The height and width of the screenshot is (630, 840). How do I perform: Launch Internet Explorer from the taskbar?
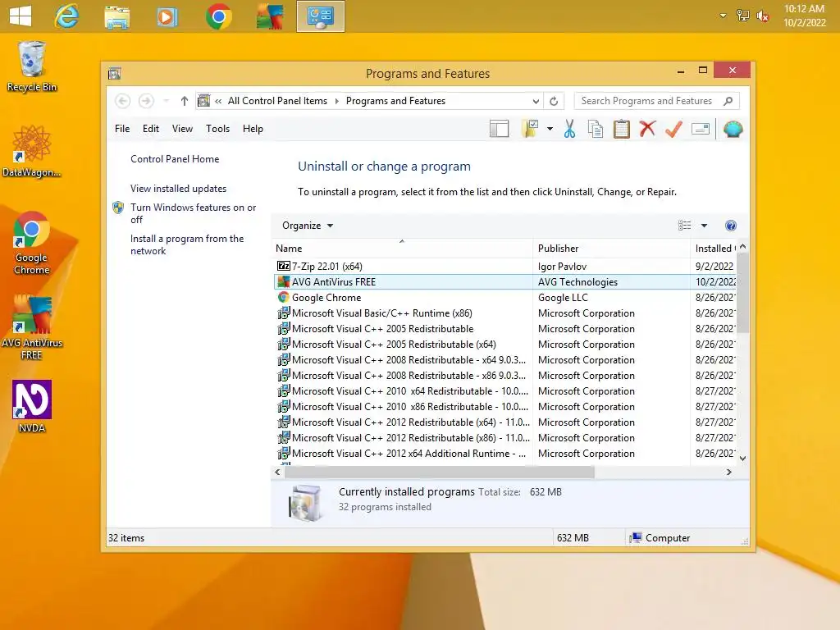point(66,16)
